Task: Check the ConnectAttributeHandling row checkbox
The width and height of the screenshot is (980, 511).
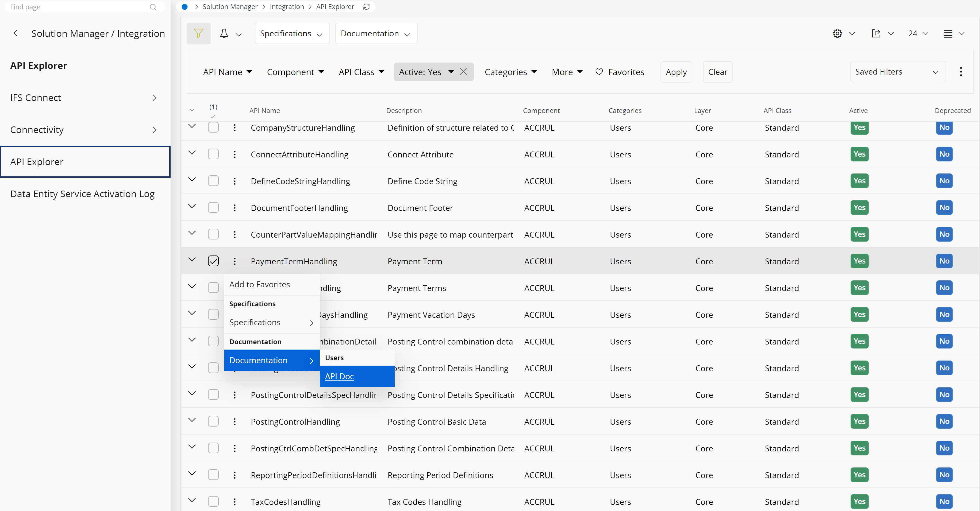Action: point(213,154)
